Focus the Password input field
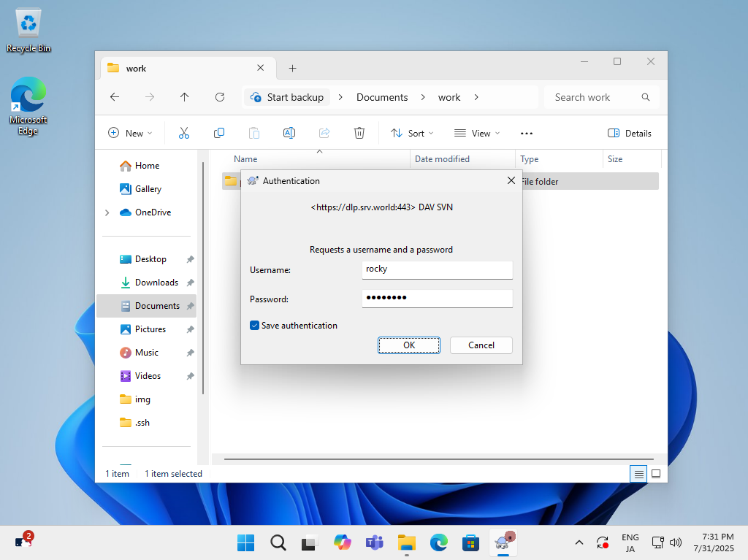 tap(437, 299)
